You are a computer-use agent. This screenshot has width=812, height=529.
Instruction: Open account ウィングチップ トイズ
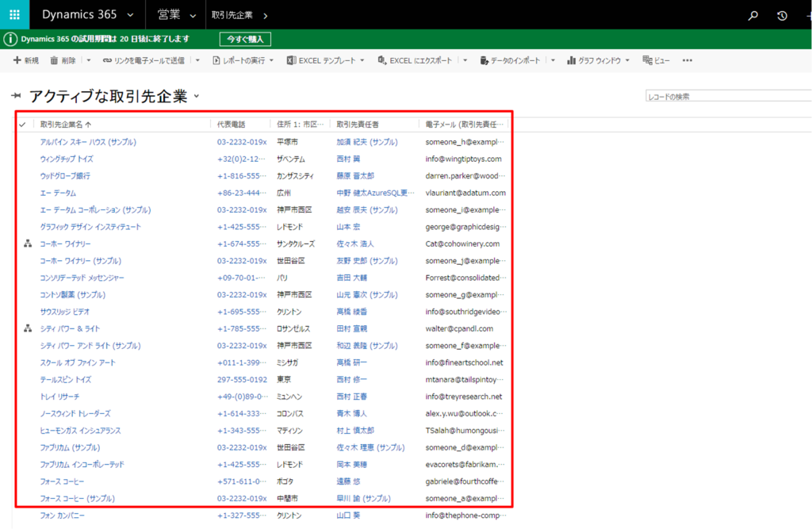pos(67,159)
